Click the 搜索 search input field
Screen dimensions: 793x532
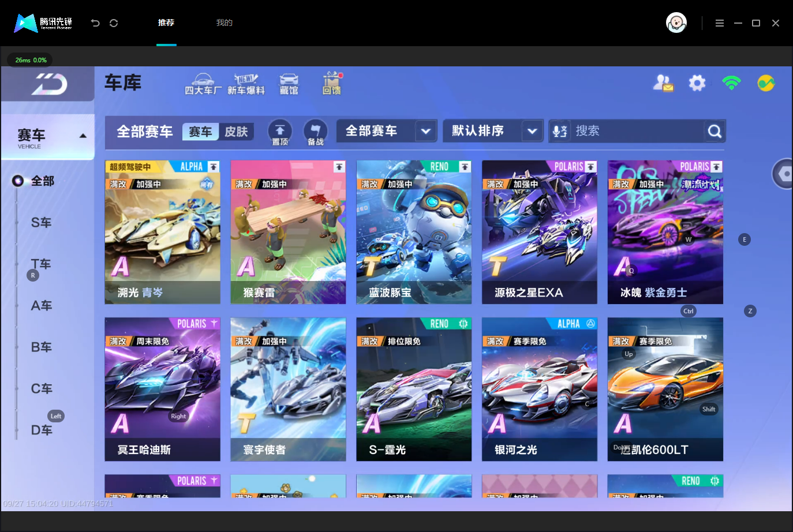637,131
